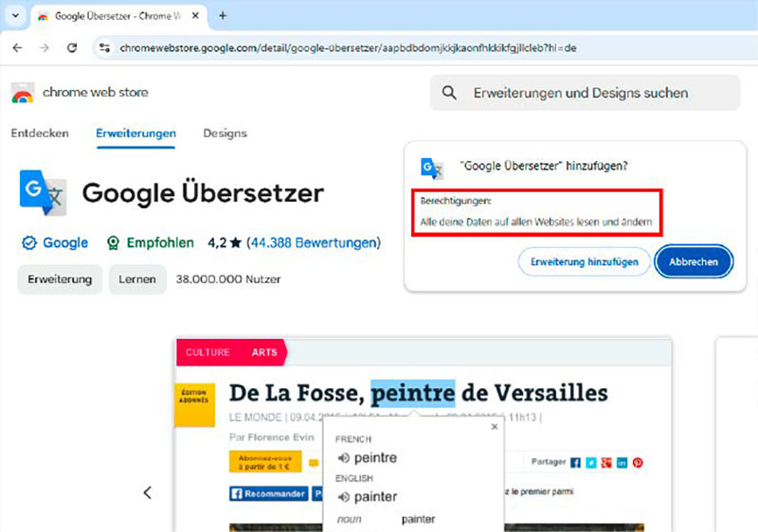Open a new browser tab
This screenshot has height=532, width=758.
[223, 16]
